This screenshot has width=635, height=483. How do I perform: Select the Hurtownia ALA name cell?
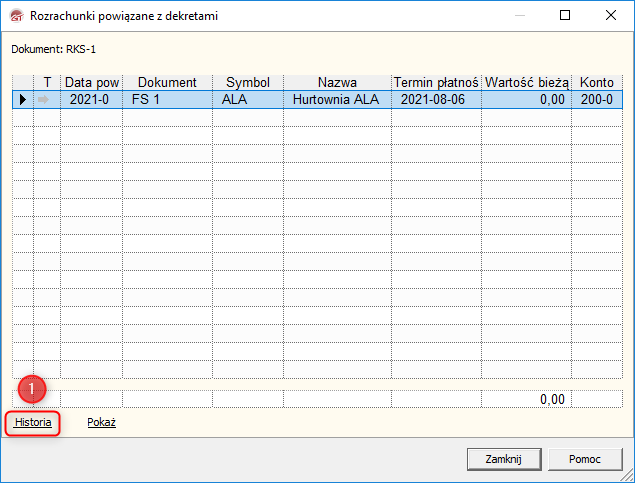[x=337, y=99]
